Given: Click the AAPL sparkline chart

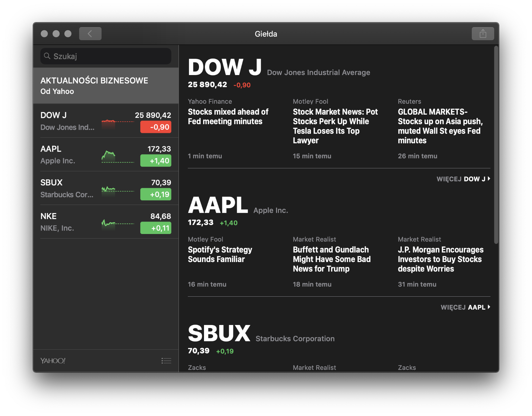Looking at the screenshot, I should [x=118, y=157].
